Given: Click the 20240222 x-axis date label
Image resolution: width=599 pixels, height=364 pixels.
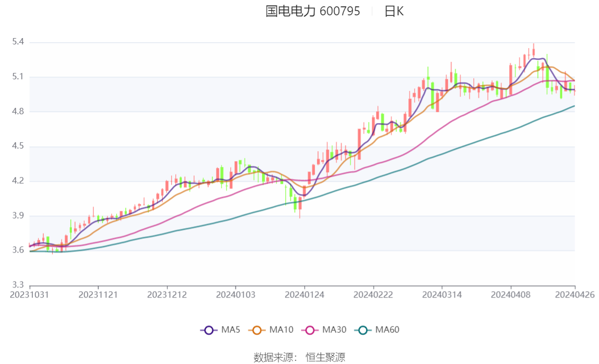Looking at the screenshot, I should pyautogui.click(x=373, y=295).
